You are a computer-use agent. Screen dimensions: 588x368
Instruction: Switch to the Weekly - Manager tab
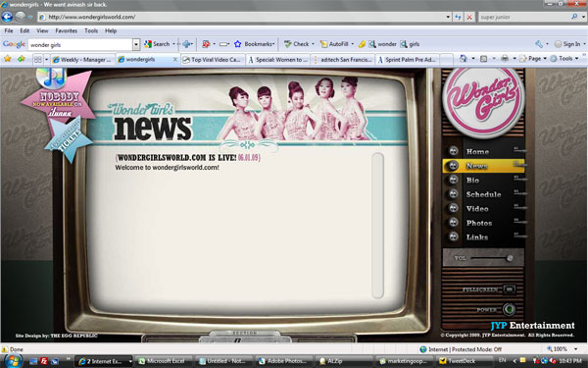pos(82,60)
